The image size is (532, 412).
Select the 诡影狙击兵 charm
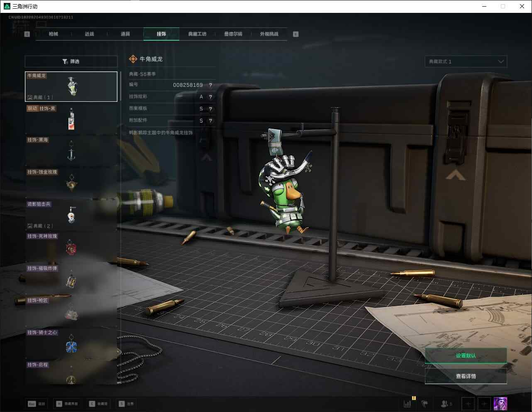point(71,215)
